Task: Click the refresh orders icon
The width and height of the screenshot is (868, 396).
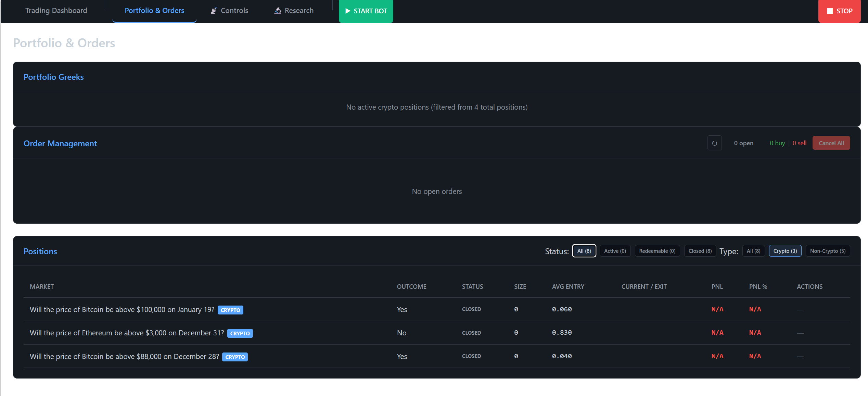Action: (x=714, y=143)
